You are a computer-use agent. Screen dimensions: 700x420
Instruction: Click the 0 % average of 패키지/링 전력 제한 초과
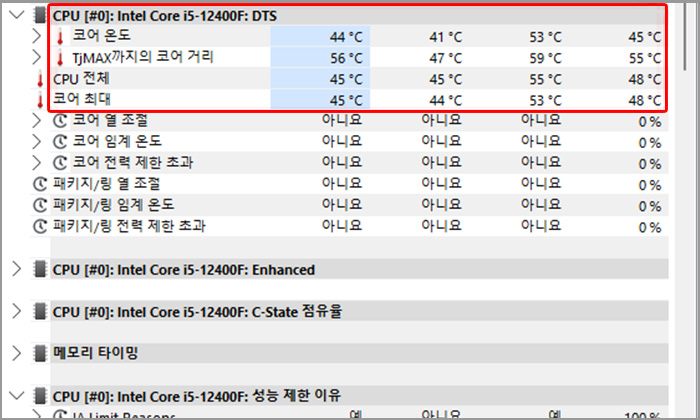pos(650,227)
